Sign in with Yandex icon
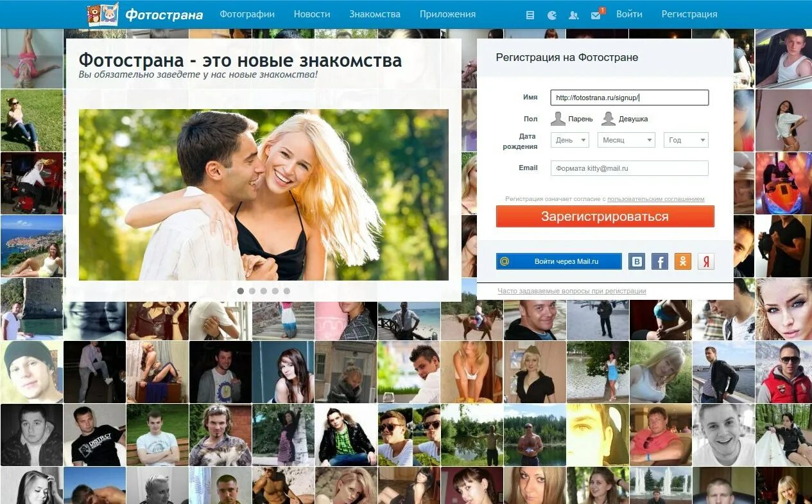The width and height of the screenshot is (812, 504). tap(706, 261)
